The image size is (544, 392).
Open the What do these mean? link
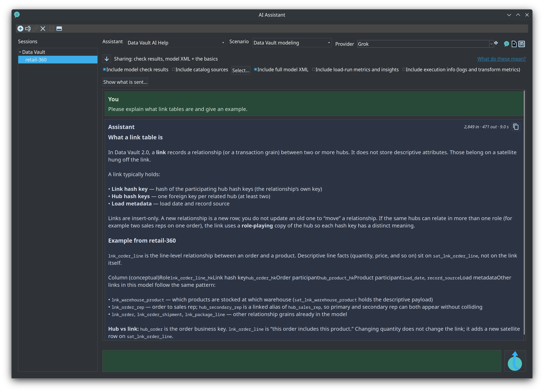[501, 59]
